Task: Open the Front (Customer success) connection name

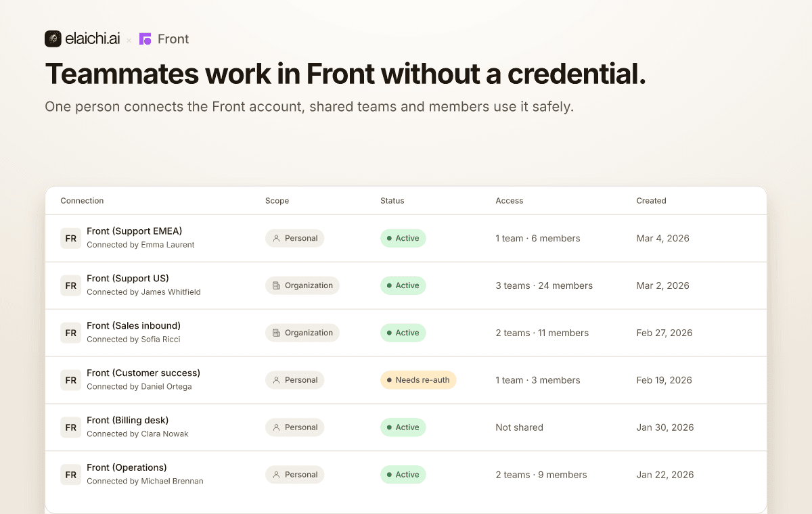Action: pyautogui.click(x=143, y=373)
